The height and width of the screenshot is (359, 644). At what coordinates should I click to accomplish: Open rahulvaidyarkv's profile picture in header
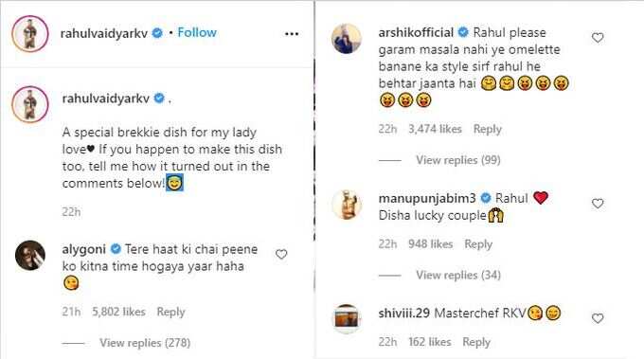(30, 34)
